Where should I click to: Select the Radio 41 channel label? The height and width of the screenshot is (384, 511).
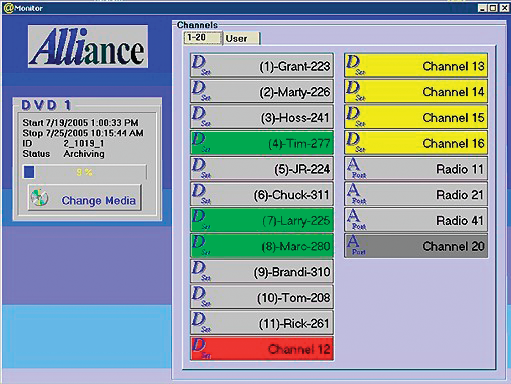pyautogui.click(x=460, y=221)
